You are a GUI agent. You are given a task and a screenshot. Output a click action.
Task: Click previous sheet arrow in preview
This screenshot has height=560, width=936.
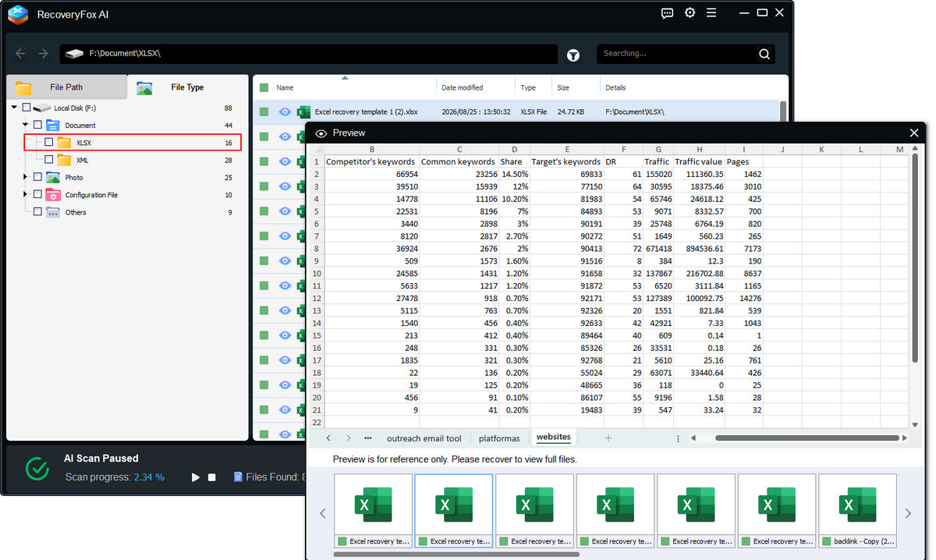tap(328, 438)
